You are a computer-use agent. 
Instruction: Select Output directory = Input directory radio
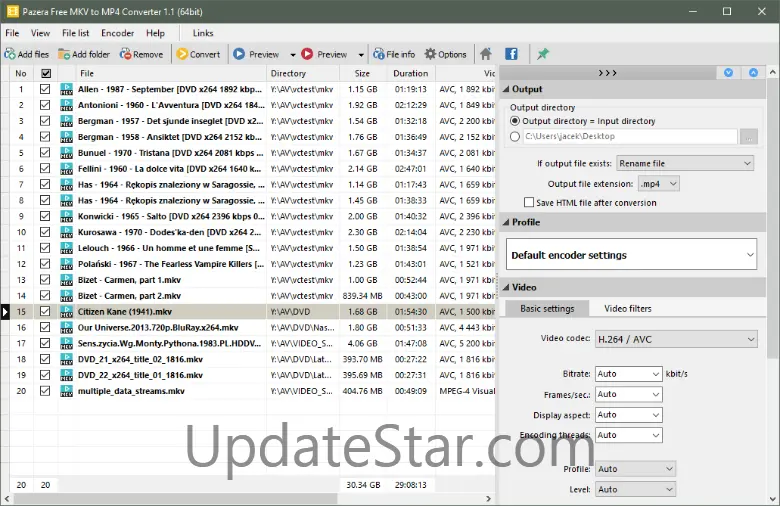[515, 121]
